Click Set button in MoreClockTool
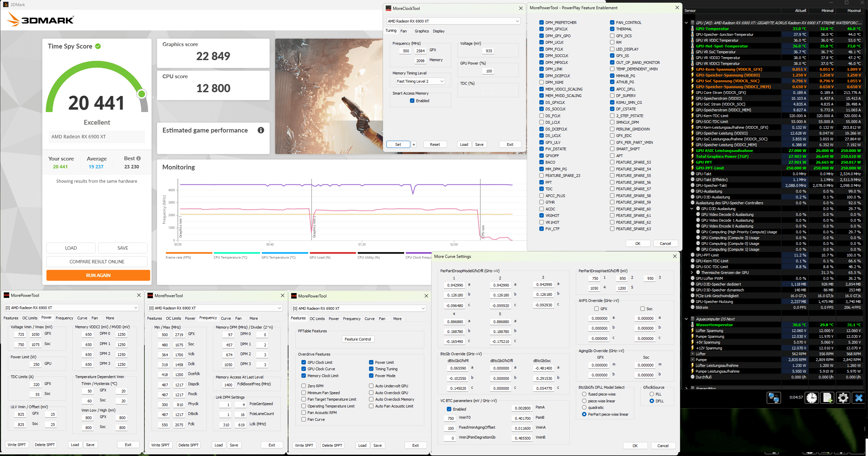The width and height of the screenshot is (868, 456). 398,144
